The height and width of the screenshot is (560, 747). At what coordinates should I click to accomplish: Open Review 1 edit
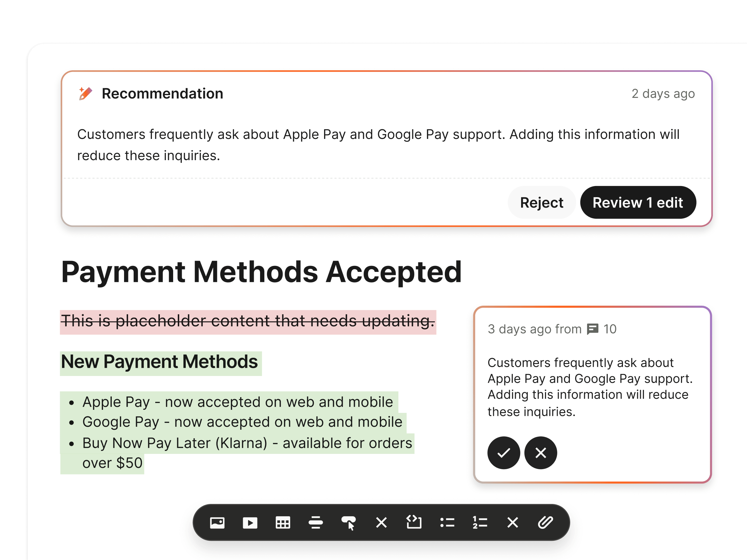click(x=638, y=203)
